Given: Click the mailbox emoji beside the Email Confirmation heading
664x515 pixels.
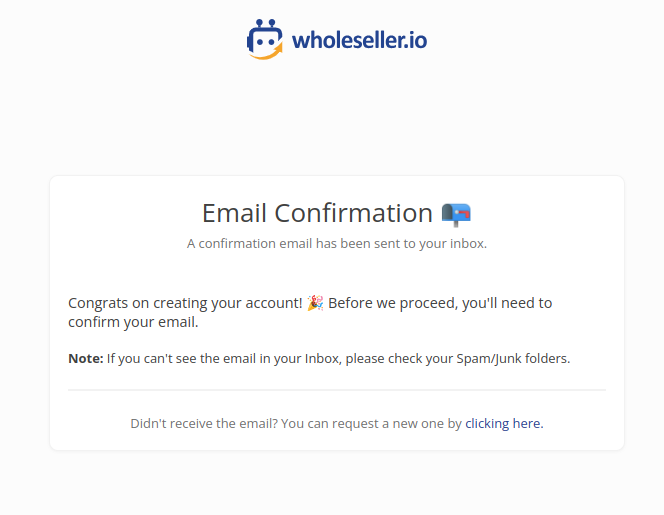Looking at the screenshot, I should (456, 214).
